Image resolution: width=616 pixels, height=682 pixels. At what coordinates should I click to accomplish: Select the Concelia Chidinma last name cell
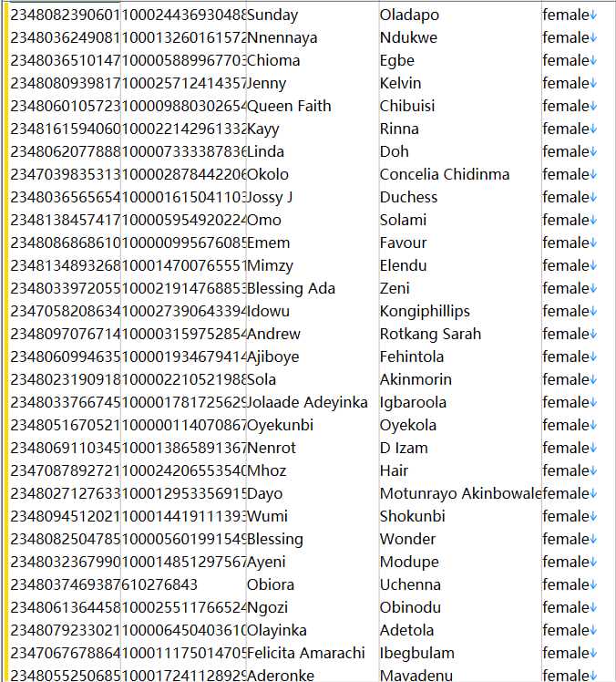tap(460, 174)
